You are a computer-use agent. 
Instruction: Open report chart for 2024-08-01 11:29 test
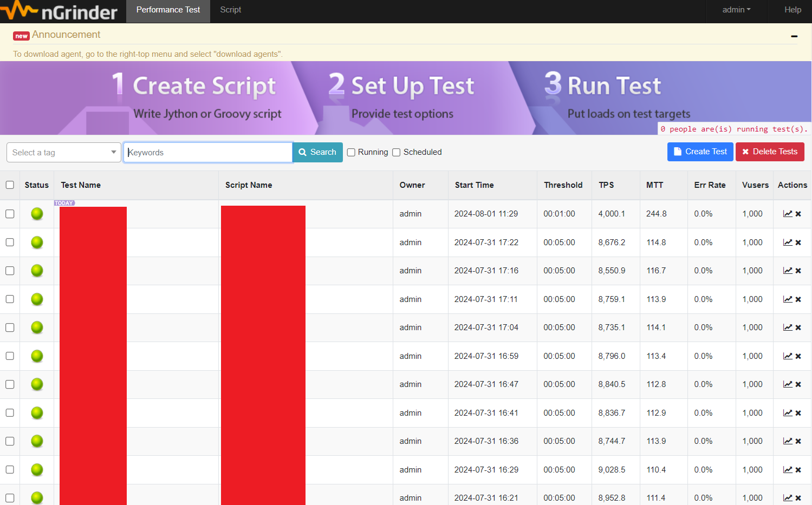click(788, 214)
